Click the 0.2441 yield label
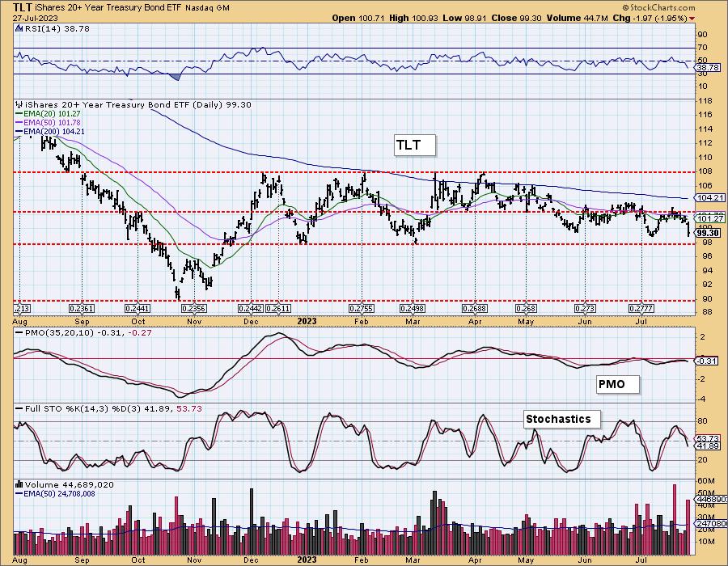 click(138, 309)
